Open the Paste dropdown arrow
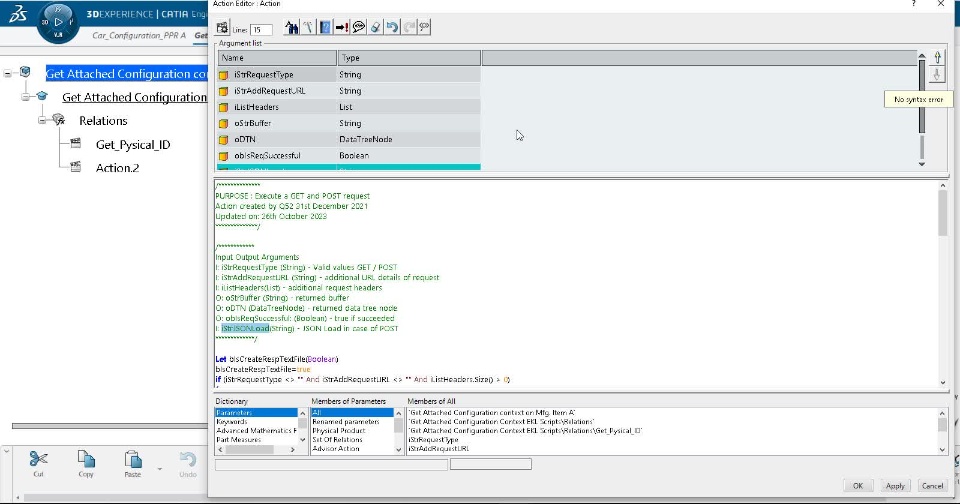 pyautogui.click(x=160, y=469)
